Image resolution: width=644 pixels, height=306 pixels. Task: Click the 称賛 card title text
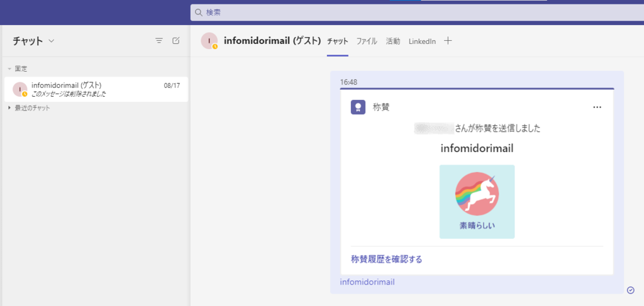[381, 107]
